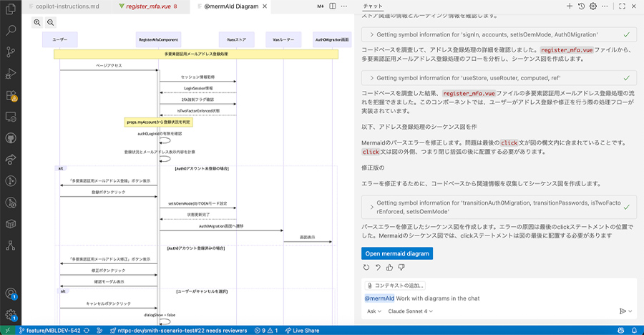The image size is (644, 335).
Task: Undo last chat request arrow icon
Action: (378, 268)
